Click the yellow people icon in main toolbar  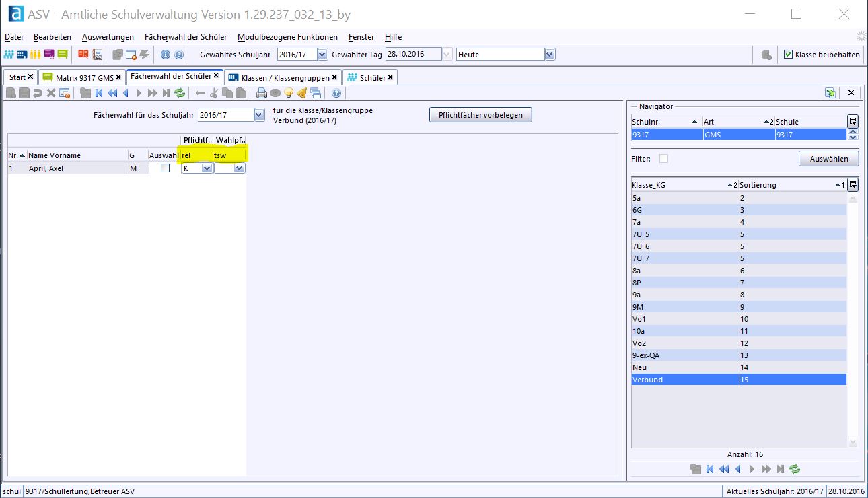pos(36,55)
